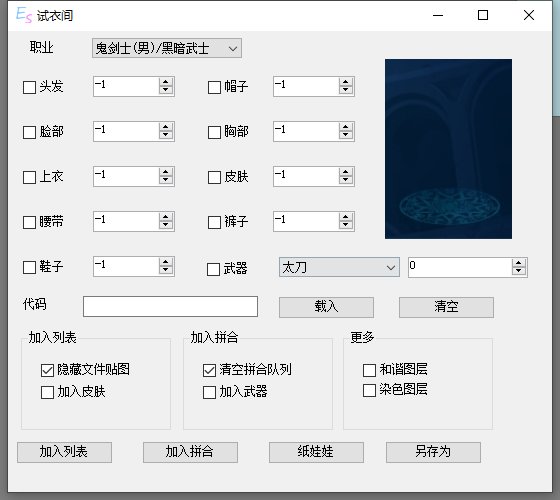Check the 武器 checkbox
This screenshot has width=560, height=500.
tap(214, 269)
